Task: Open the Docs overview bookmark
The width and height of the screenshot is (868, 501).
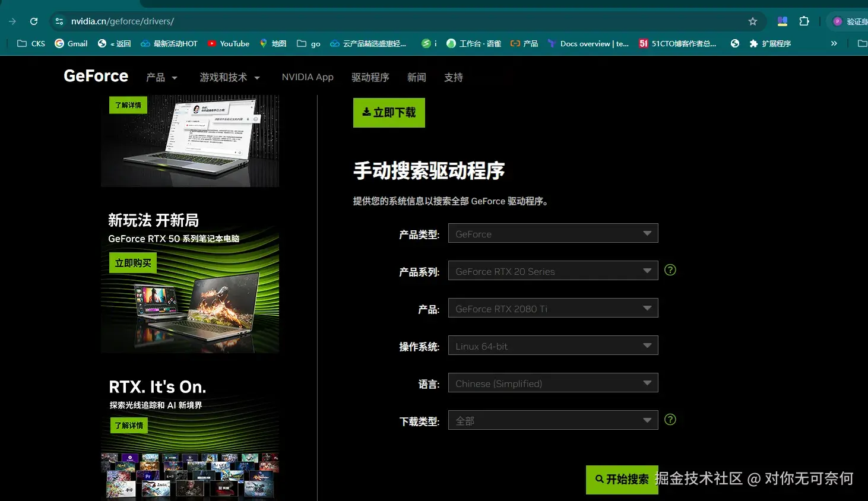Action: [x=588, y=43]
